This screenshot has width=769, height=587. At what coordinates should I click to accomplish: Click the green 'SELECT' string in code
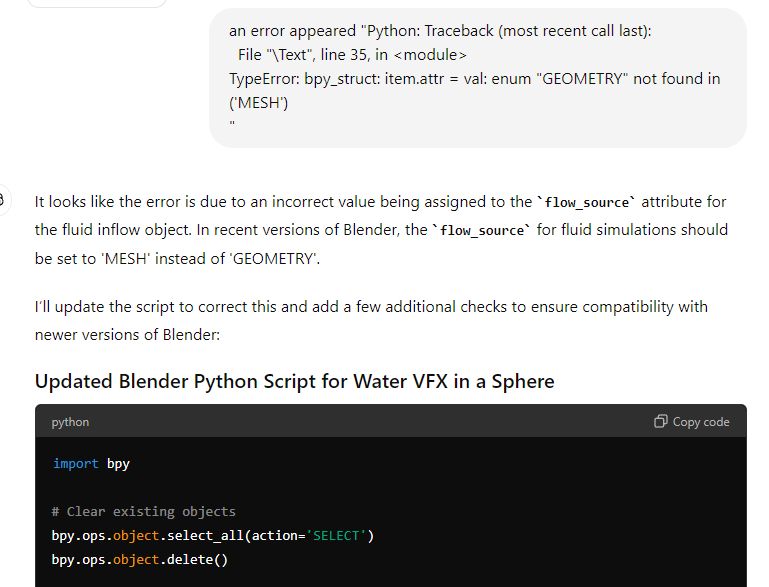339,535
